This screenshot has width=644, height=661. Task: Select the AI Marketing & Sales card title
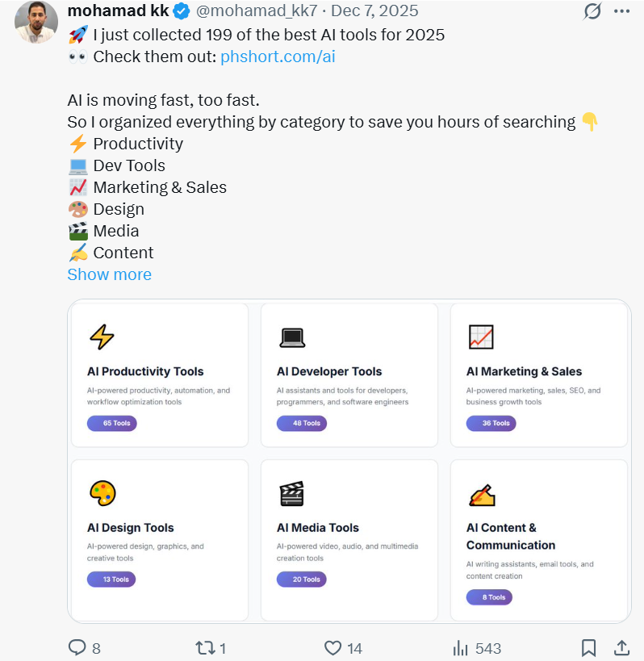pyautogui.click(x=524, y=371)
